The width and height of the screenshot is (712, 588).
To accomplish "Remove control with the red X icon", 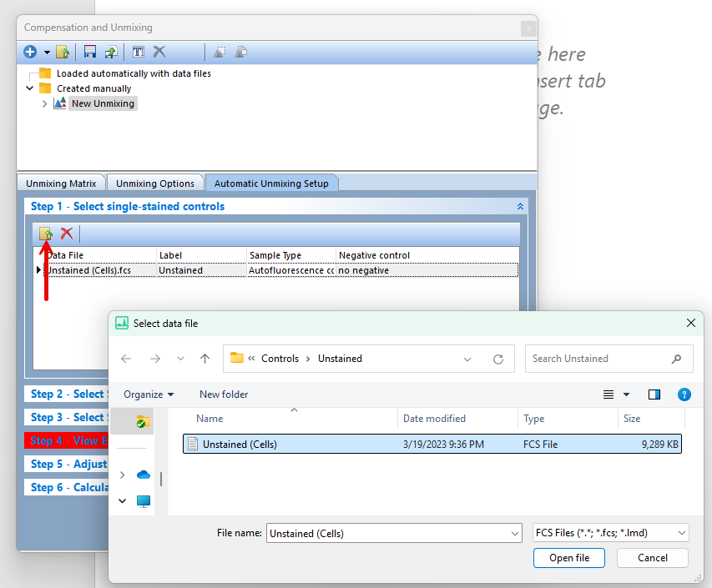I will 67,234.
